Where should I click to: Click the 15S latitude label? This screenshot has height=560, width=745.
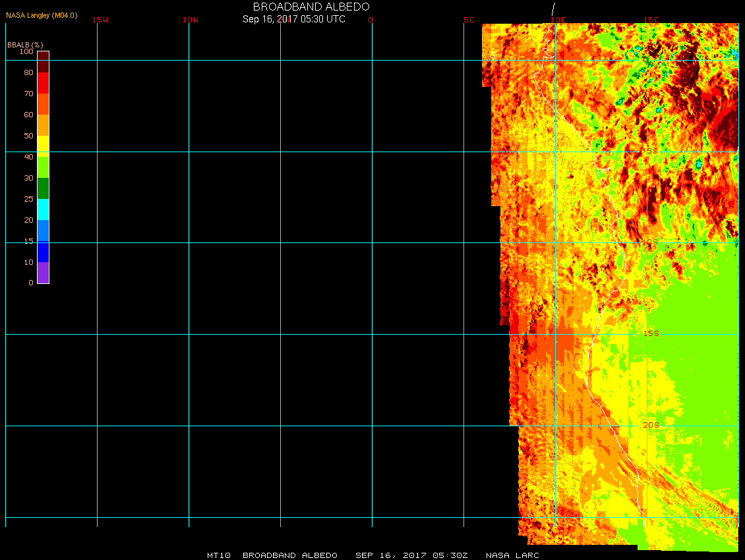point(651,333)
